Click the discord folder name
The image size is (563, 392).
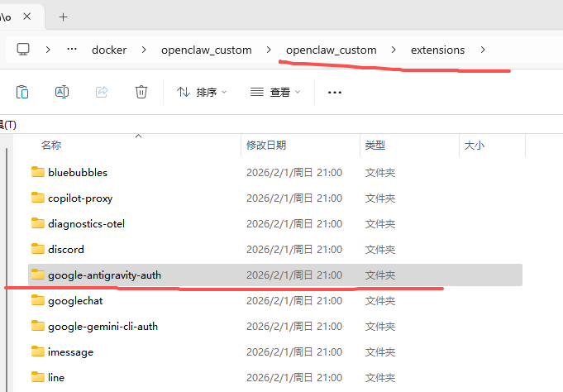65,250
